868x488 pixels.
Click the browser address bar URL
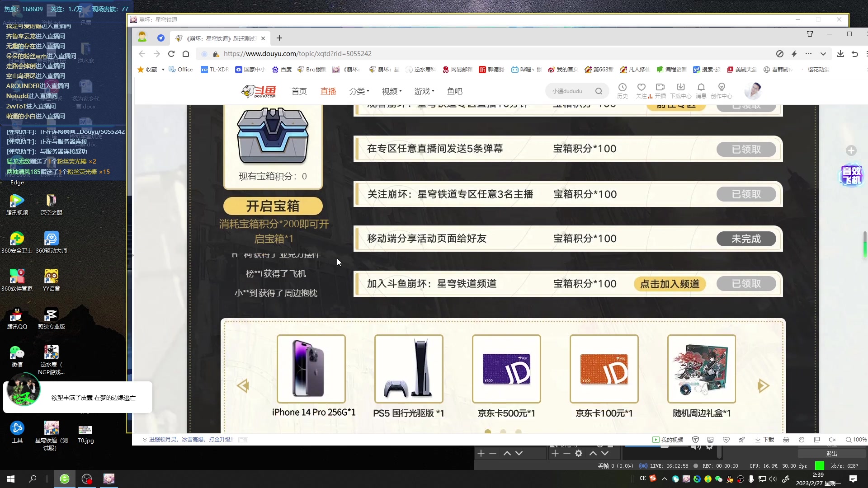tap(297, 54)
